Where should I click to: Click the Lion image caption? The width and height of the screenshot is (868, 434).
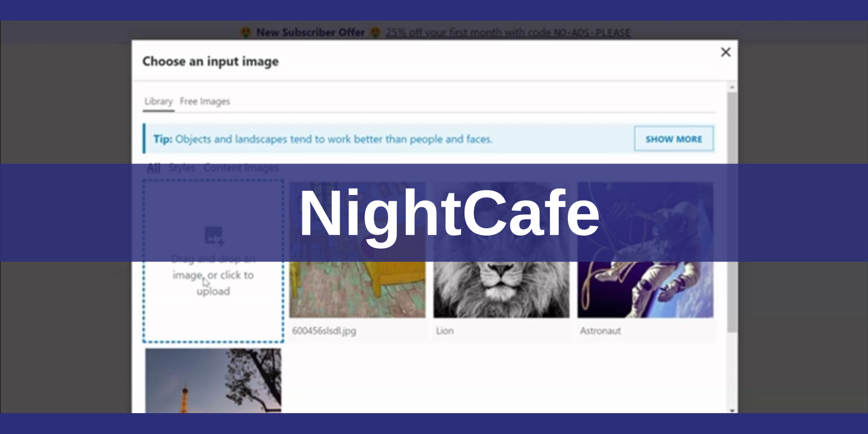coord(445,331)
